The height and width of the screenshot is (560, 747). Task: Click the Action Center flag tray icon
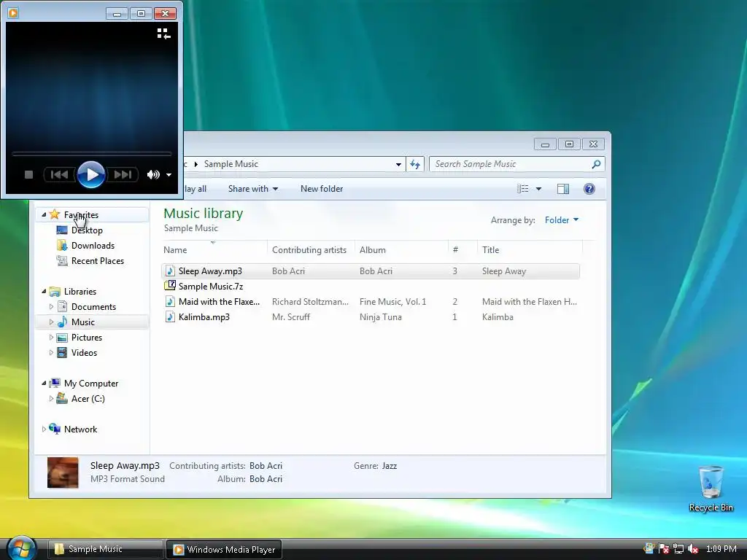664,549
